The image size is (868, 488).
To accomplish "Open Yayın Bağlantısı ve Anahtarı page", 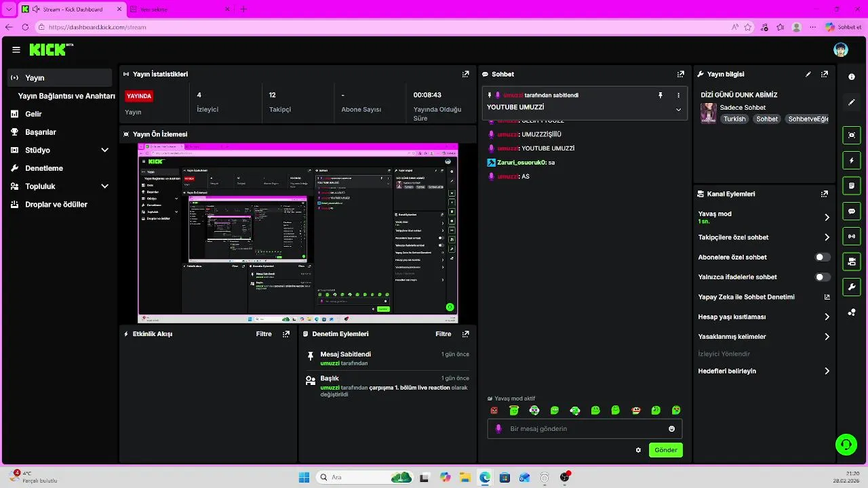I will click(66, 96).
